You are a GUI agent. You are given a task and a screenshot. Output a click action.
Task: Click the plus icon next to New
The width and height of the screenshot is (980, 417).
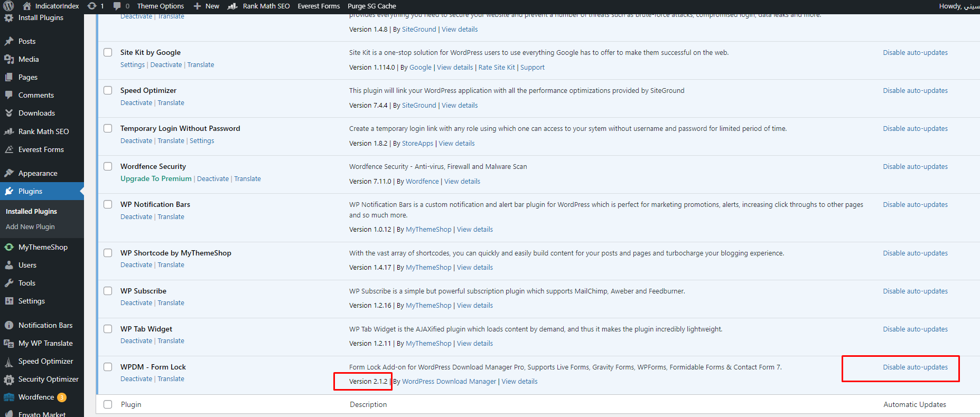[x=197, y=6]
